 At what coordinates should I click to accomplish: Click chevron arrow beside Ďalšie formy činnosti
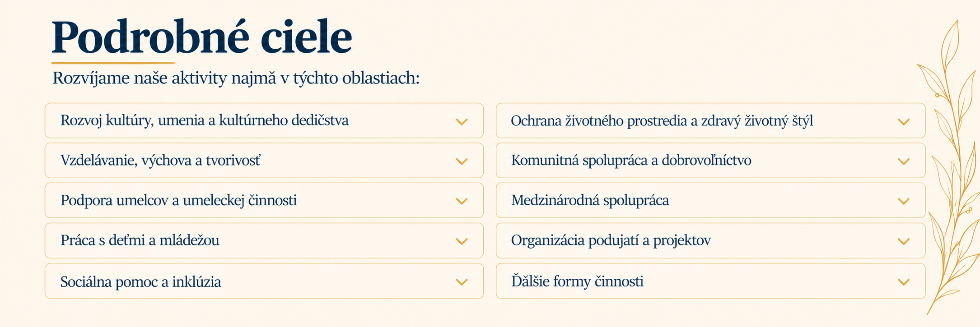coord(903,282)
